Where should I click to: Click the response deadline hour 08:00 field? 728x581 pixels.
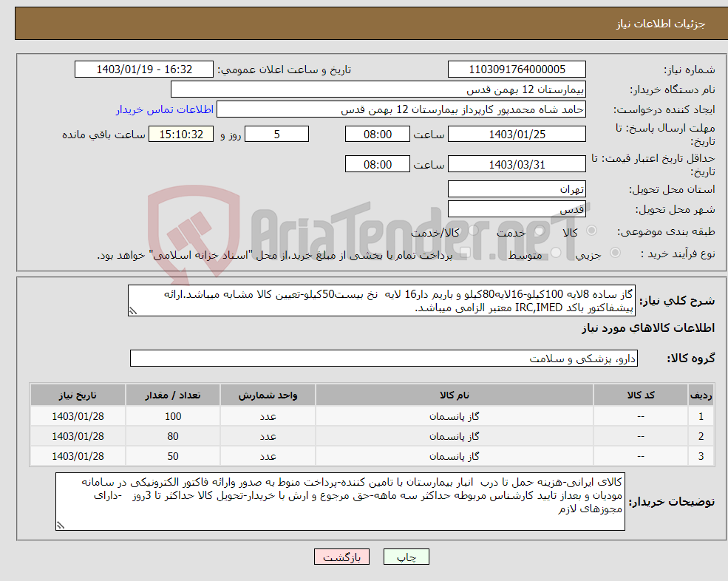pos(378,135)
